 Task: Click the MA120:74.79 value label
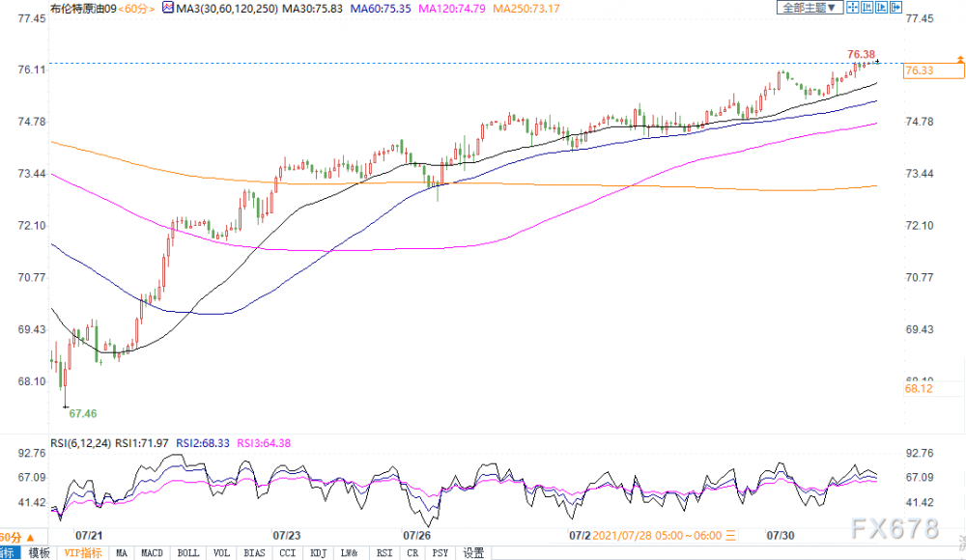tap(451, 9)
